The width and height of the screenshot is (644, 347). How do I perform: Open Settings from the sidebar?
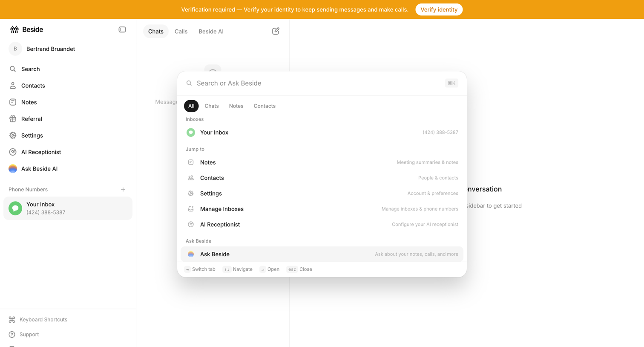click(x=68, y=136)
